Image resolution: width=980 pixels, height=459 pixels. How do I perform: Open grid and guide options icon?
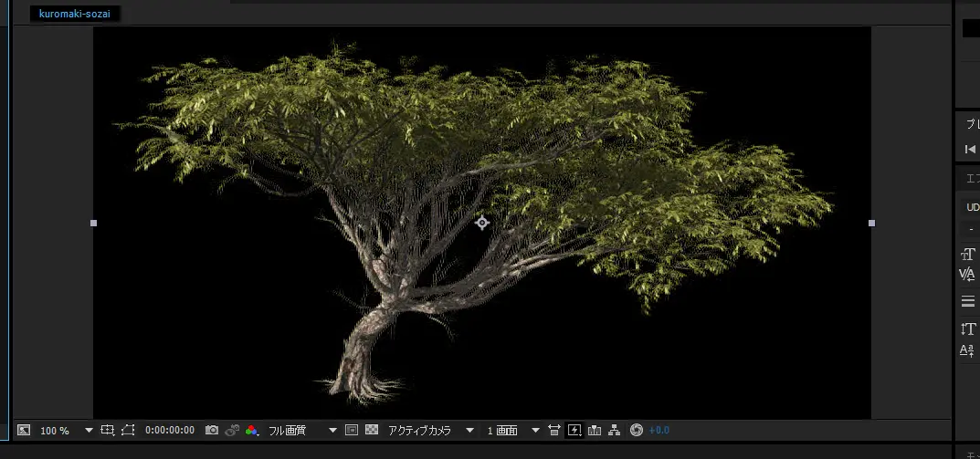(x=108, y=430)
